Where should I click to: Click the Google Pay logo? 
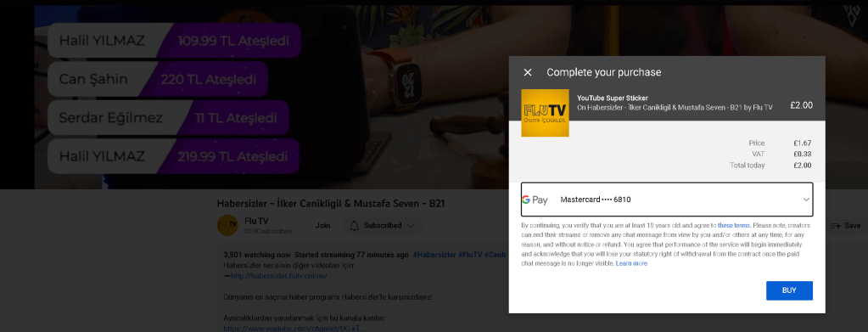[535, 200]
